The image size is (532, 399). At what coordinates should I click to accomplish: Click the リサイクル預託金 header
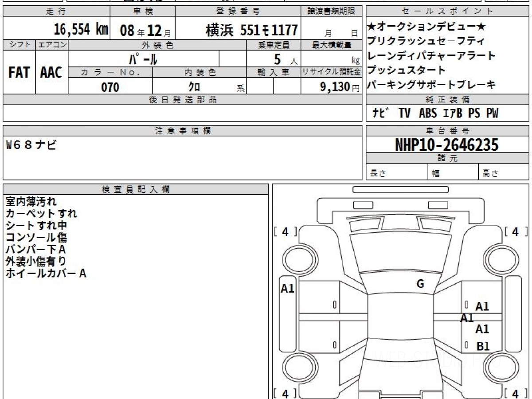pos(332,72)
